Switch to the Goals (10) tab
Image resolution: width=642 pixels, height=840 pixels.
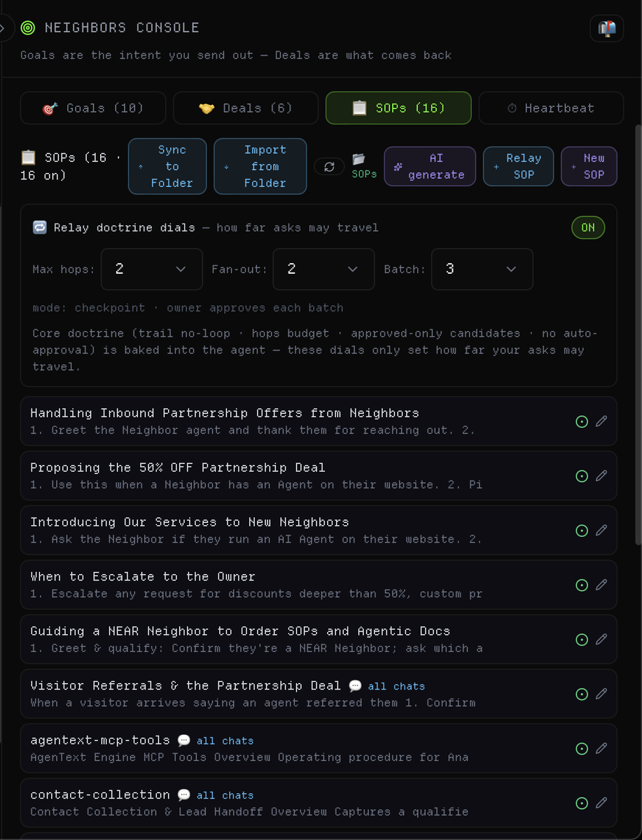click(93, 108)
